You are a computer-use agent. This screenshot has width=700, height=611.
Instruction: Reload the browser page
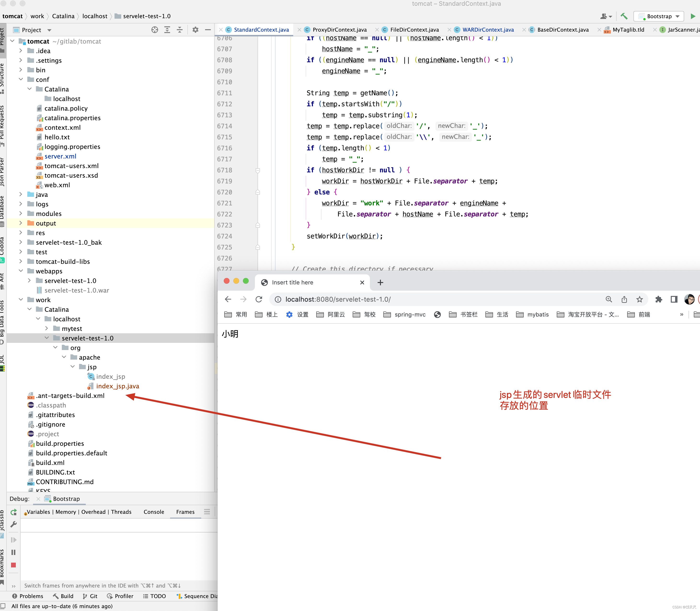tap(259, 299)
